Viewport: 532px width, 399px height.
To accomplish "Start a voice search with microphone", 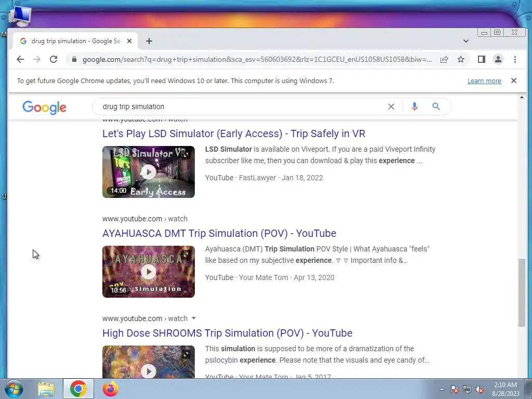I will pos(414,107).
